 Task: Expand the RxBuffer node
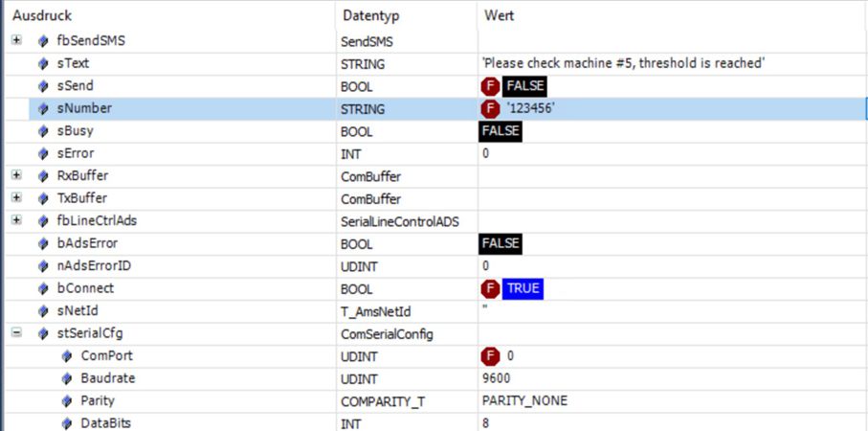click(x=16, y=176)
